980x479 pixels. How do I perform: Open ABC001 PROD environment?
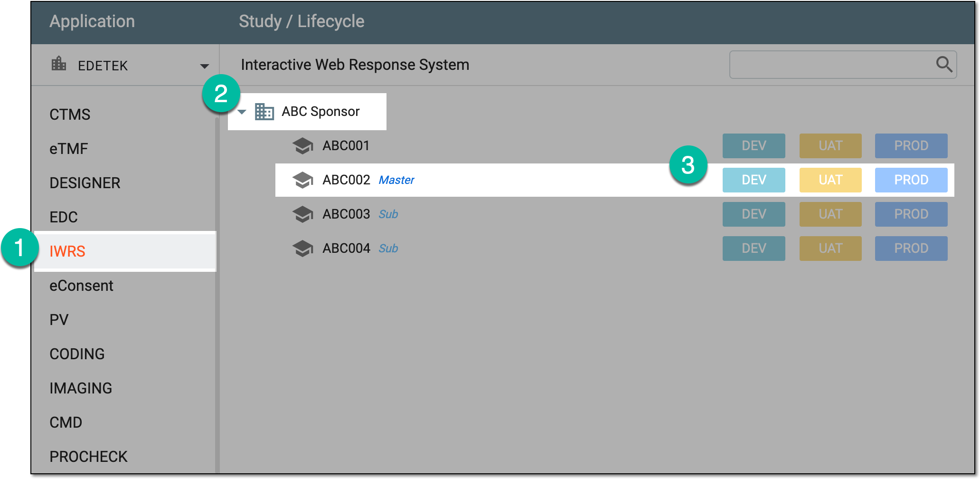pos(911,146)
